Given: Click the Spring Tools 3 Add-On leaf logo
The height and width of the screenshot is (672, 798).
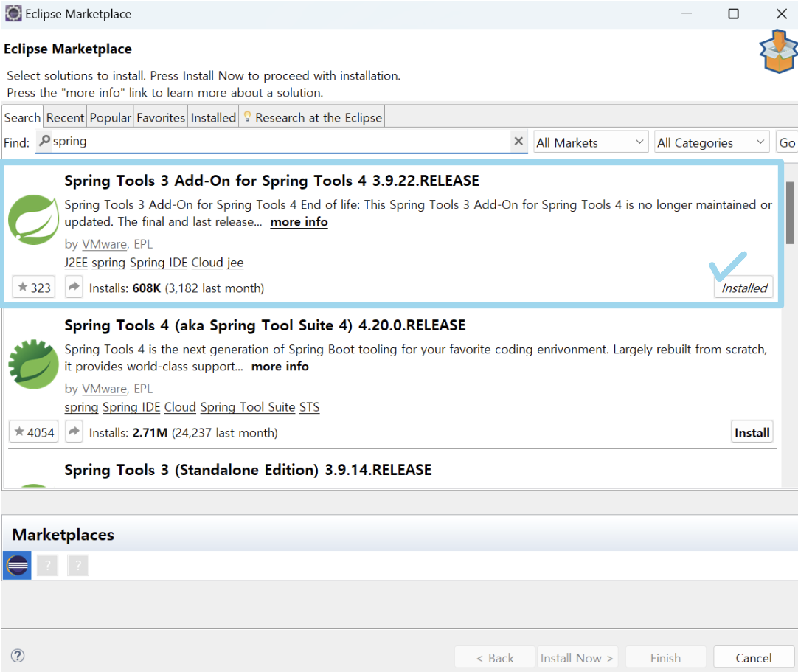Looking at the screenshot, I should click(x=34, y=219).
